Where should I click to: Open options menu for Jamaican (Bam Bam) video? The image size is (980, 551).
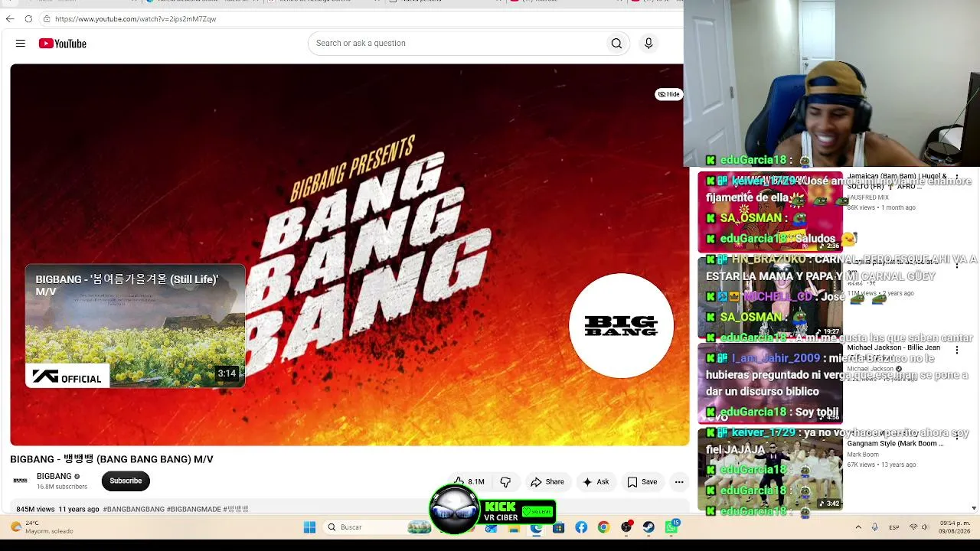coord(956,178)
